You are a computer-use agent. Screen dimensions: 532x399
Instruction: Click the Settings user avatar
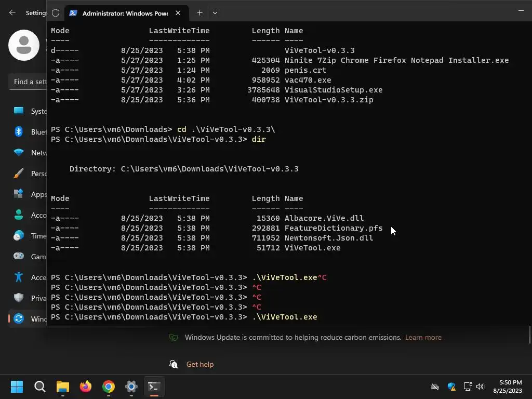[x=24, y=45]
